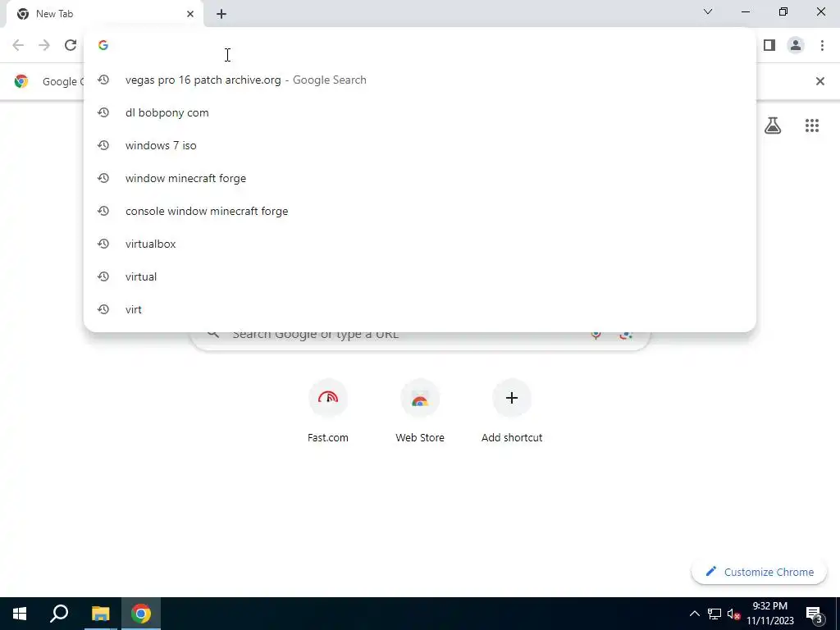
Task: Select suggestion vegas pro 16 patch archive.org
Action: [419, 80]
